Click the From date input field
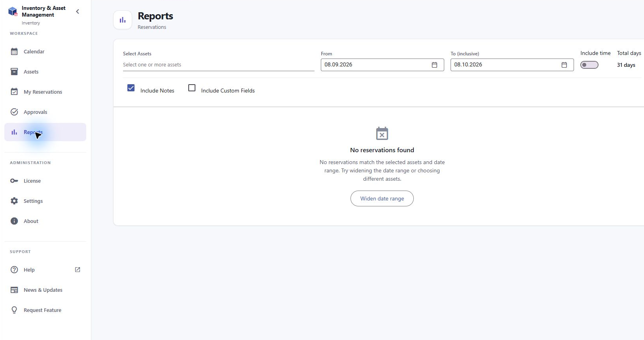This screenshot has width=644, height=340. (383, 65)
